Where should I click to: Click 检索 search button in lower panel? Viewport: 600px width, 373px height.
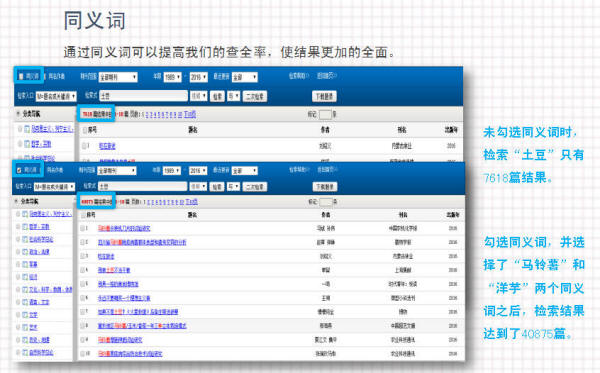217,187
